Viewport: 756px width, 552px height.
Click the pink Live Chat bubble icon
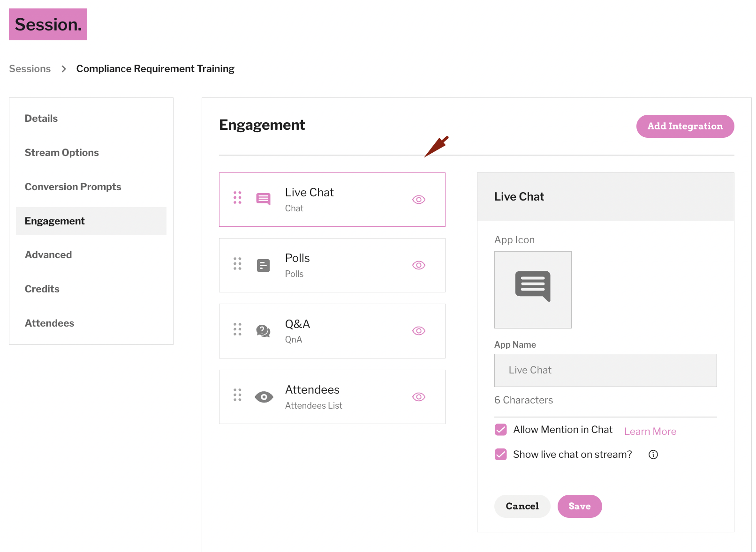pyautogui.click(x=264, y=199)
